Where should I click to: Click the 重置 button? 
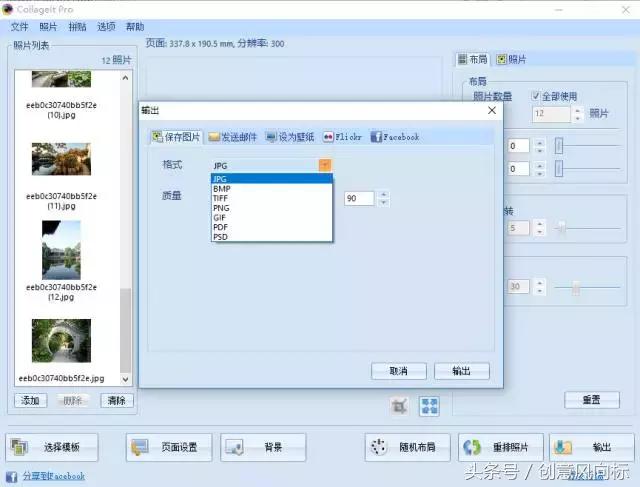(x=591, y=400)
